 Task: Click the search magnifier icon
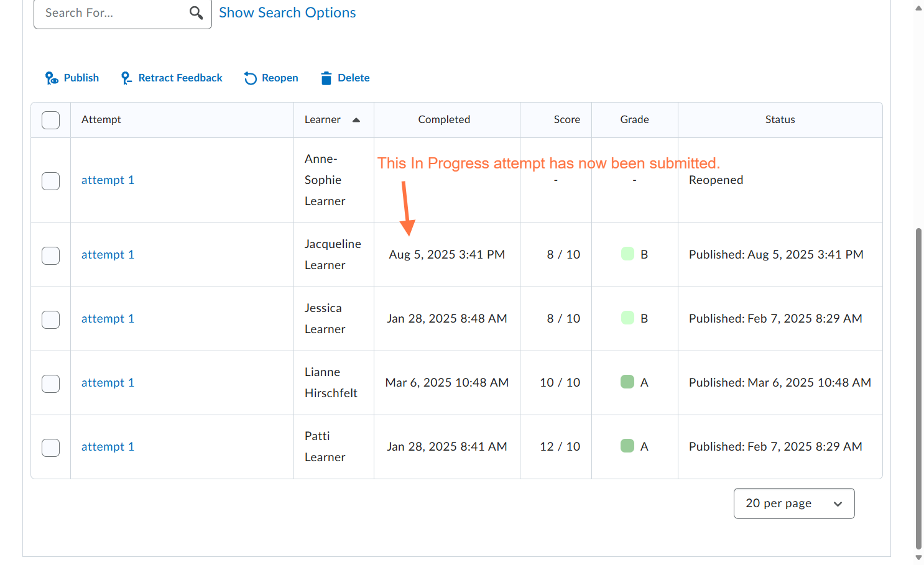coord(196,13)
